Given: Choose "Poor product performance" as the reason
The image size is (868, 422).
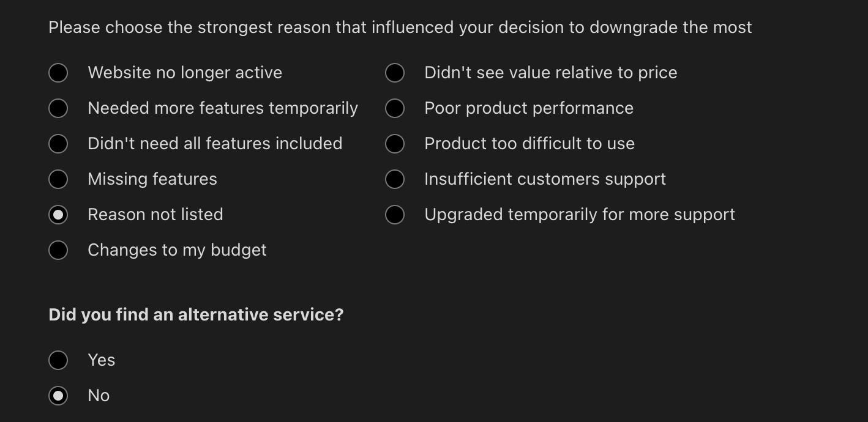Looking at the screenshot, I should (x=395, y=108).
